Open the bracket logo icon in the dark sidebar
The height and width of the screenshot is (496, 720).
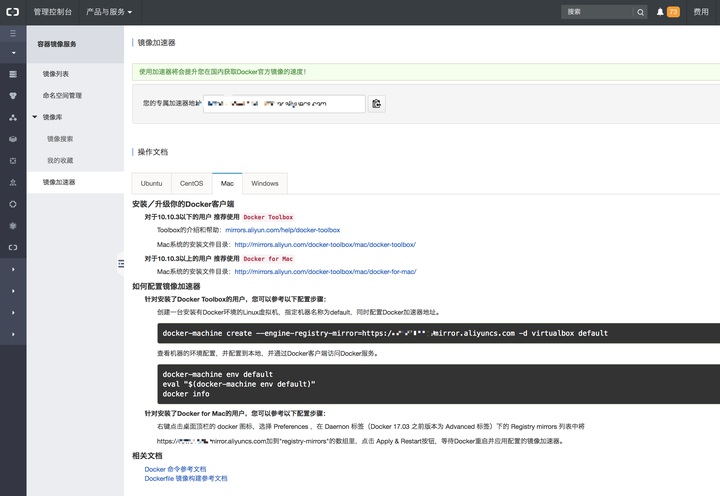pyautogui.click(x=13, y=248)
